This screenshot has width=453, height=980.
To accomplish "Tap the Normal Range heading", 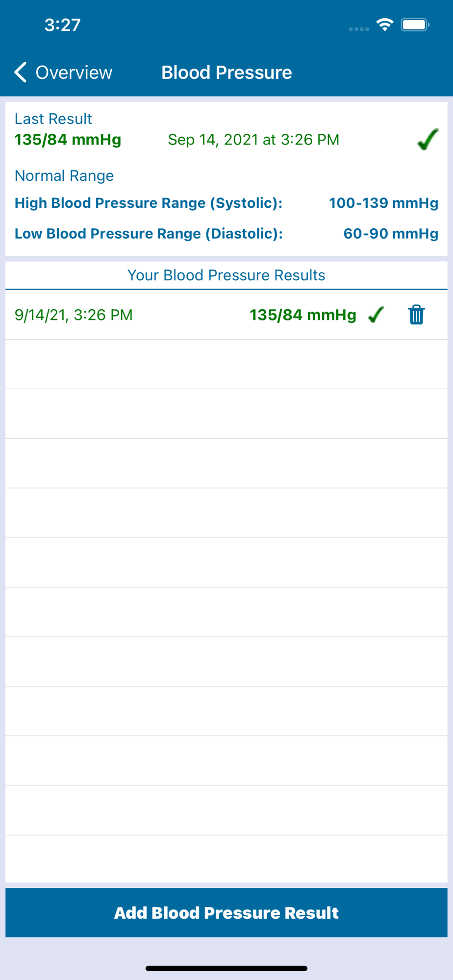I will (x=64, y=175).
